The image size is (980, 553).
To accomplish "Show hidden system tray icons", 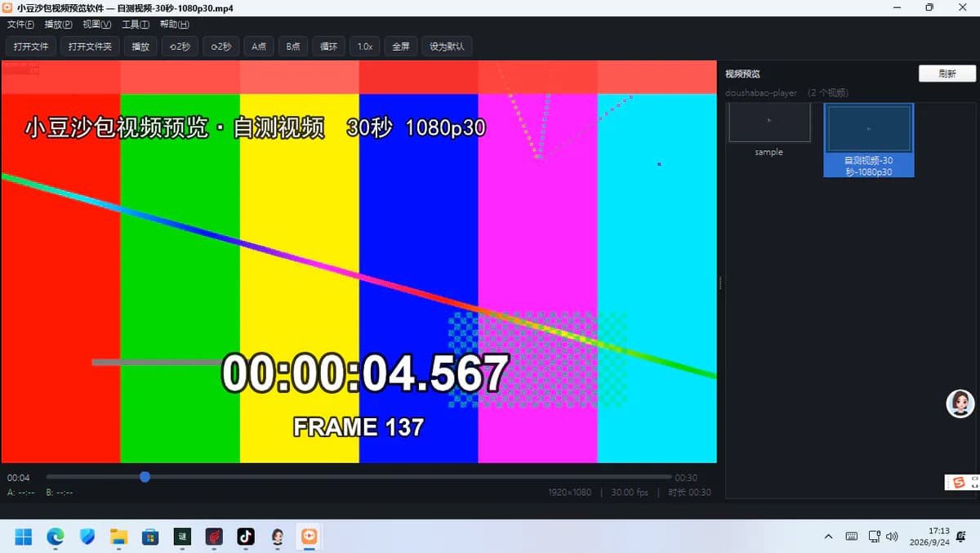I will tap(828, 537).
